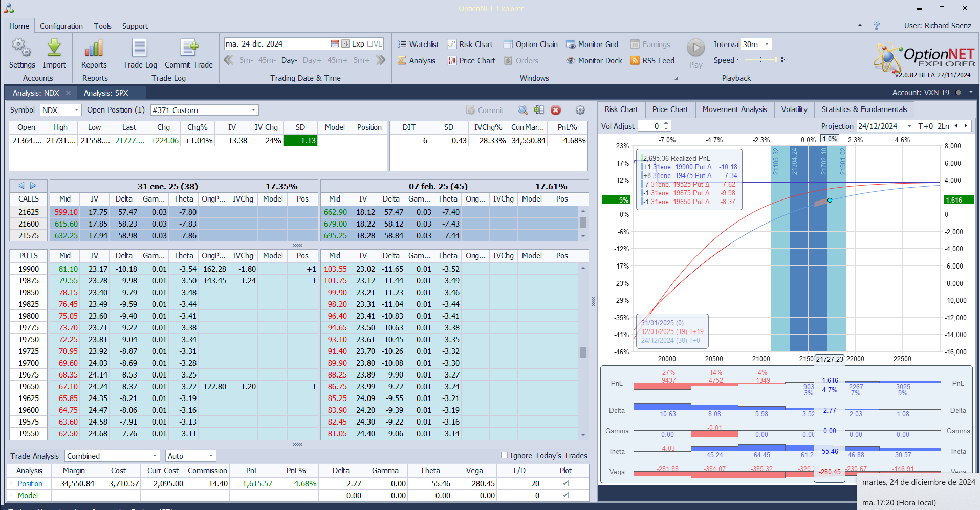Open the Symbol NDX dropdown
980x510 pixels.
click(x=76, y=110)
